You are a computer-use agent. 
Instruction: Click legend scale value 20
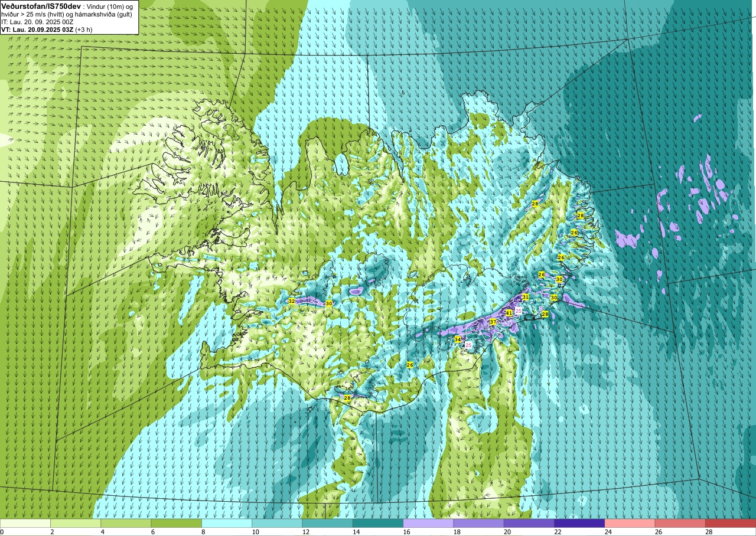point(507,532)
